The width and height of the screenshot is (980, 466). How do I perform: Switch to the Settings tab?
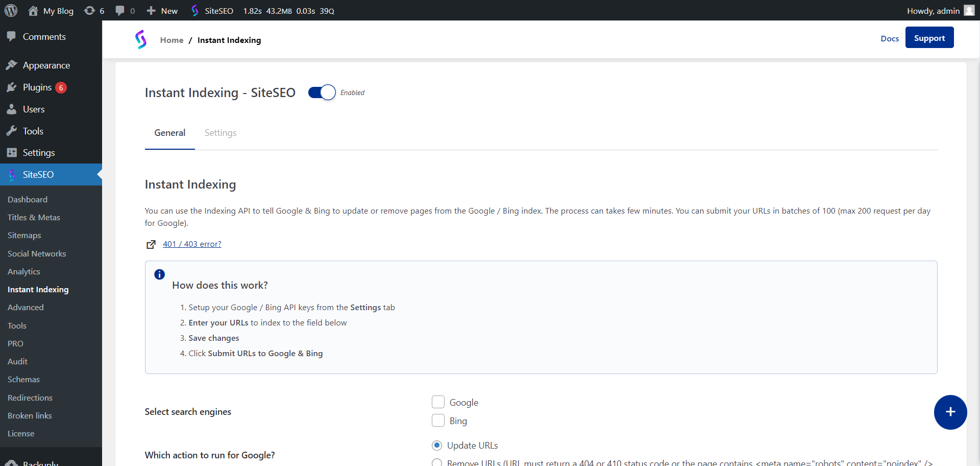tap(220, 133)
